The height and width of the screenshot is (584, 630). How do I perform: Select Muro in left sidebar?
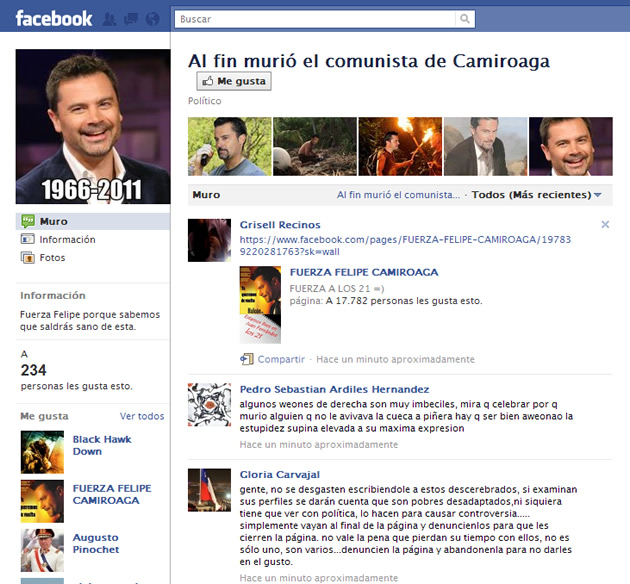pyautogui.click(x=53, y=221)
